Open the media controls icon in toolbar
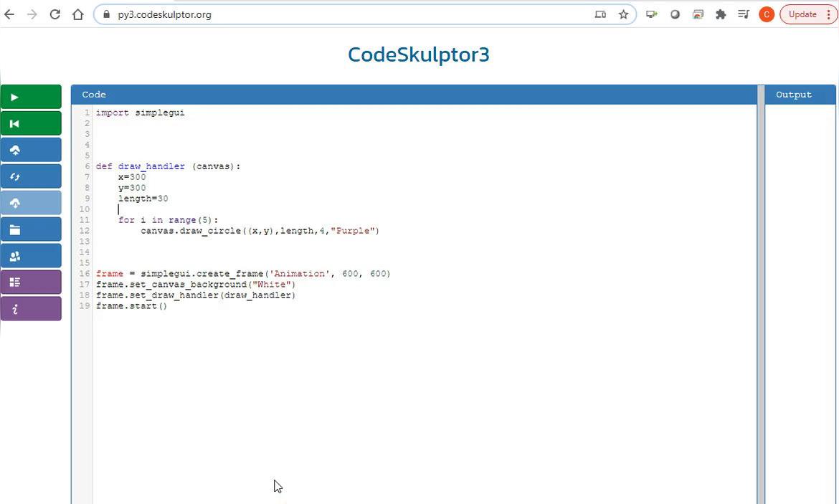 [744, 14]
